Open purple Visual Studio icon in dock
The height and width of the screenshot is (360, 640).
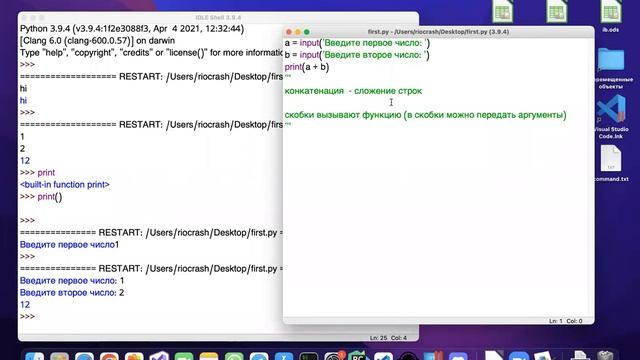(x=159, y=356)
